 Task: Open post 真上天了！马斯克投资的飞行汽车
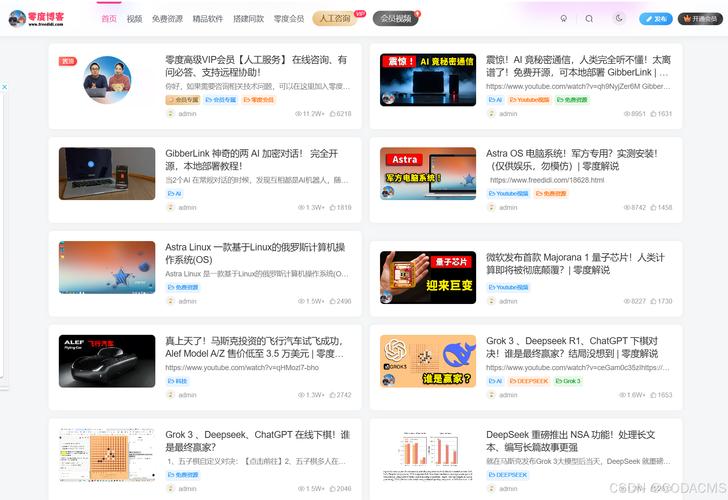point(254,347)
